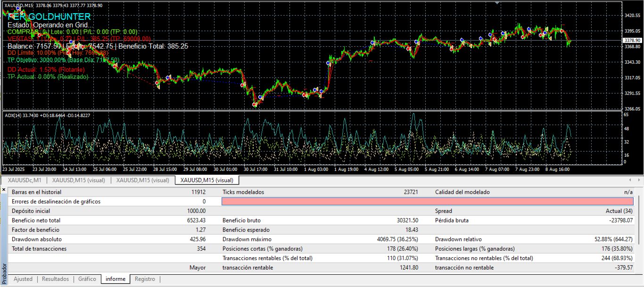Image resolution: width=644 pixels, height=287 pixels.
Task: Switch to the Registro tab
Action: (x=145, y=279)
